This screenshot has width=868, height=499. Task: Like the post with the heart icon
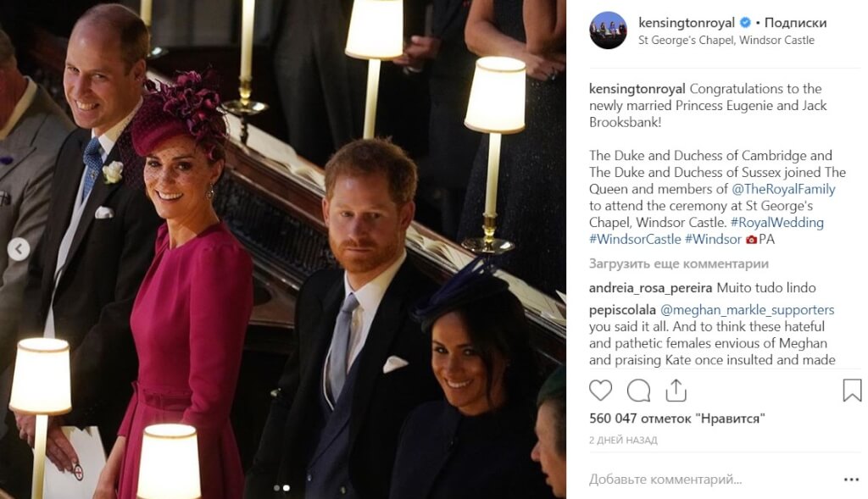pos(600,391)
